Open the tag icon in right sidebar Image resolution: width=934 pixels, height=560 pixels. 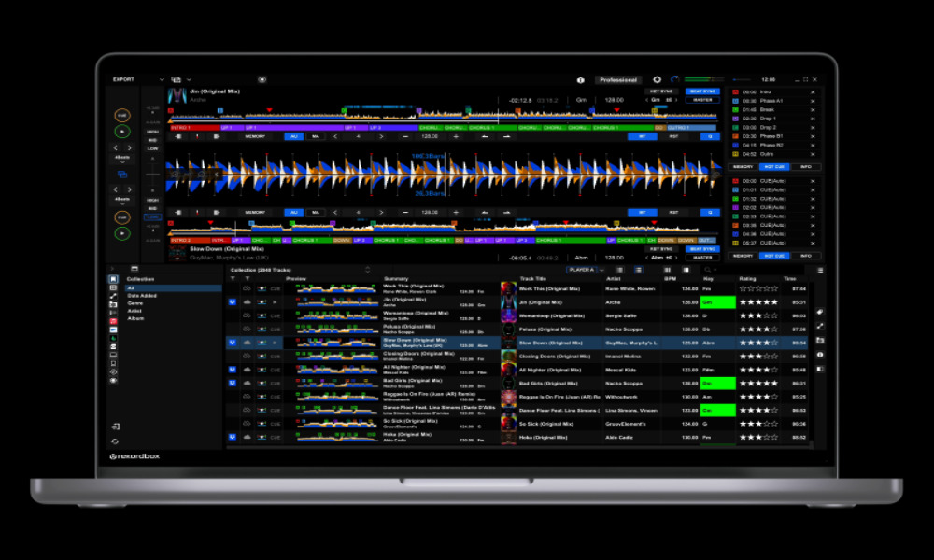click(x=819, y=312)
